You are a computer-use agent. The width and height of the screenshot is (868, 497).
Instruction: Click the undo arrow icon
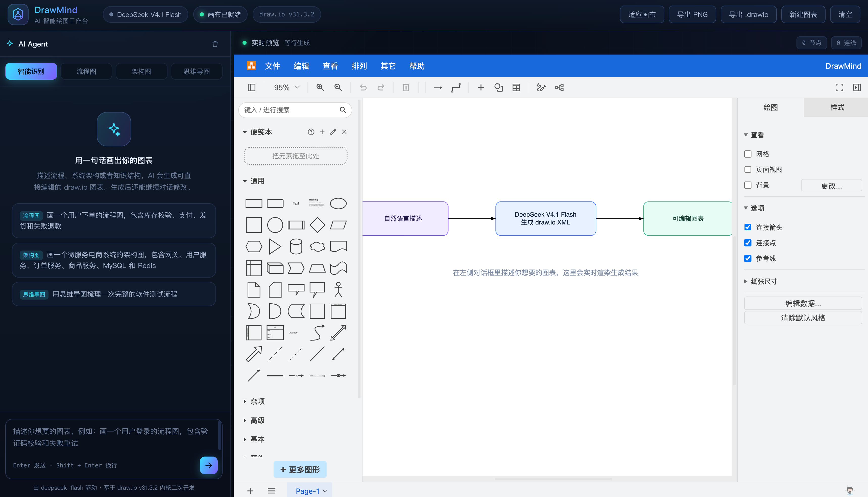point(363,87)
